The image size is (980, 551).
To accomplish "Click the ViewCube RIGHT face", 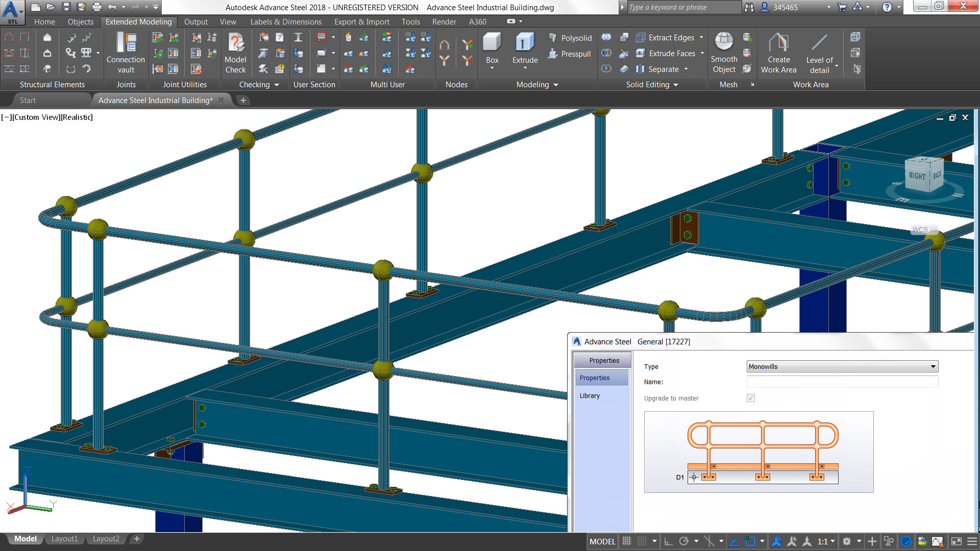I will click(917, 176).
